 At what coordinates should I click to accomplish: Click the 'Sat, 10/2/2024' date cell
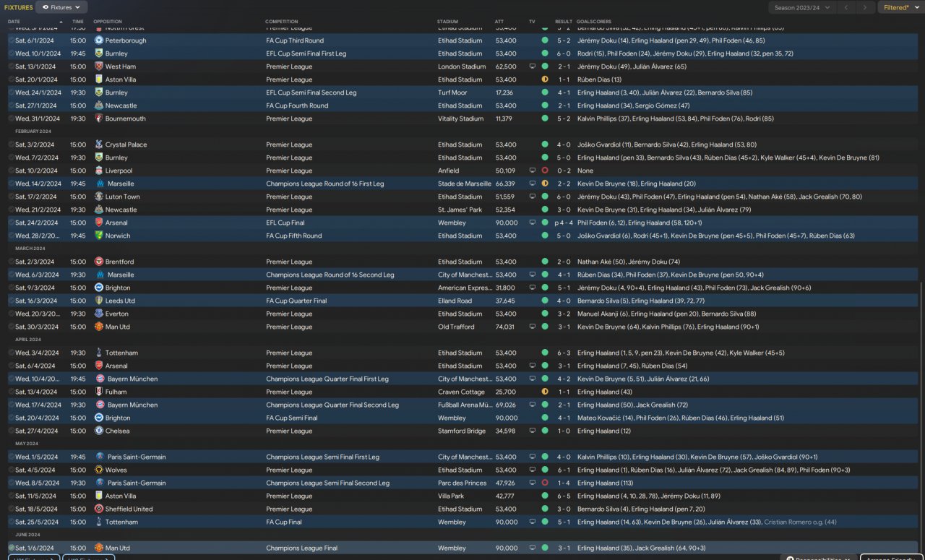click(36, 171)
